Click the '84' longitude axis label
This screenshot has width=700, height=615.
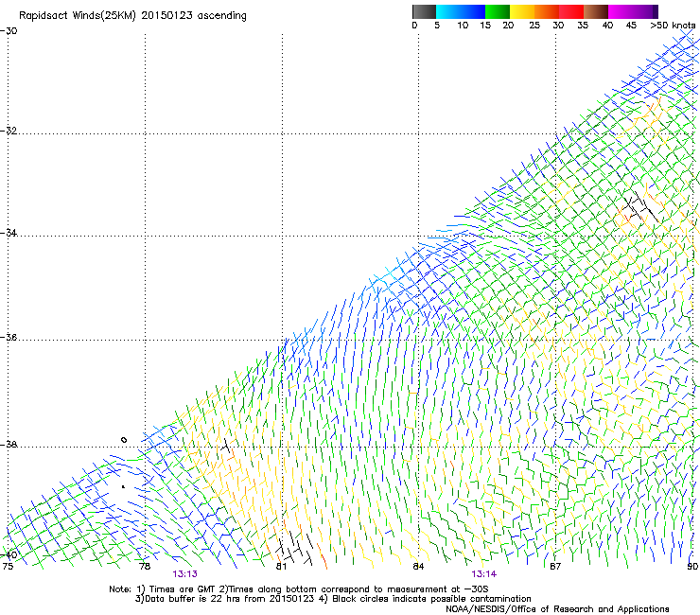coord(418,567)
